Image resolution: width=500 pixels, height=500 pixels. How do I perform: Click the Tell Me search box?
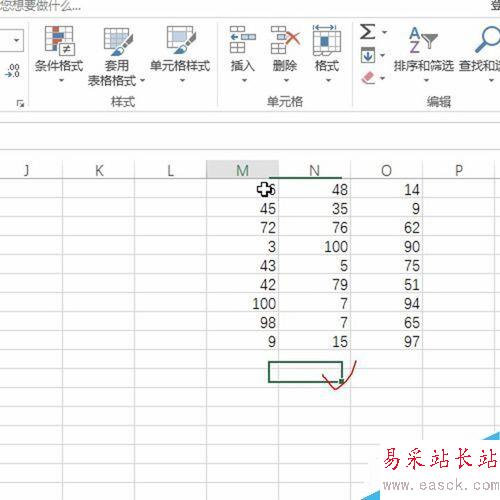pos(40,6)
